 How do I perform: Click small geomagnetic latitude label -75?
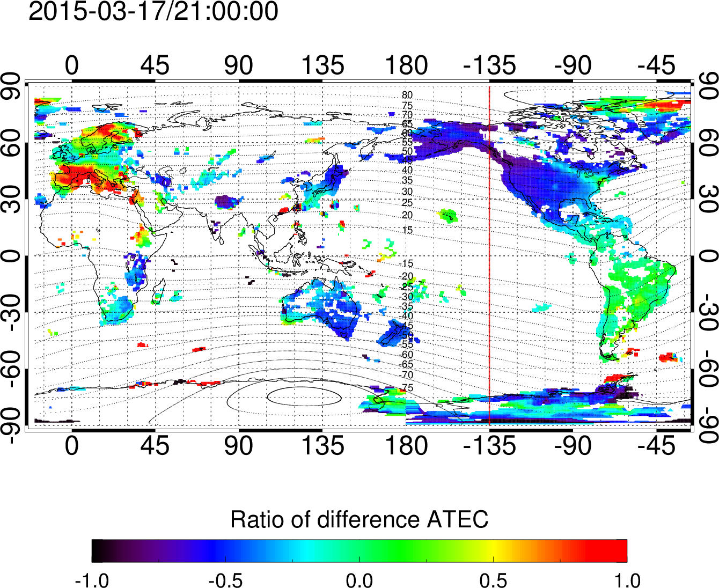[x=407, y=387]
